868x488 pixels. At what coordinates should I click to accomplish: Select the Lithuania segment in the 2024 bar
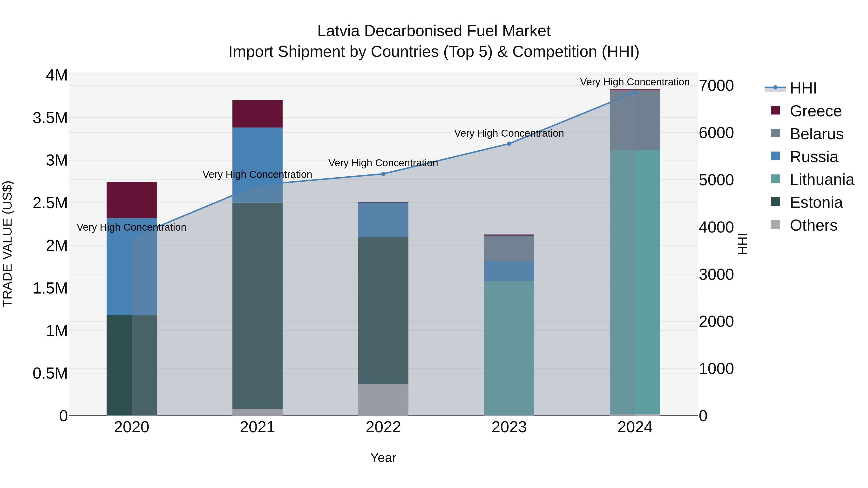(x=635, y=282)
